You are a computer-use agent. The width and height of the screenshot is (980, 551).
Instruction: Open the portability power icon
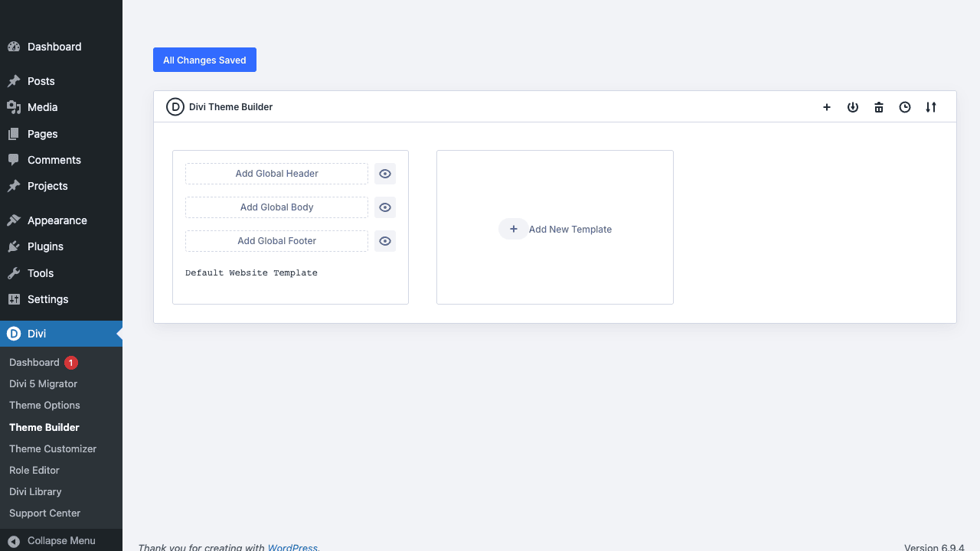(x=853, y=107)
